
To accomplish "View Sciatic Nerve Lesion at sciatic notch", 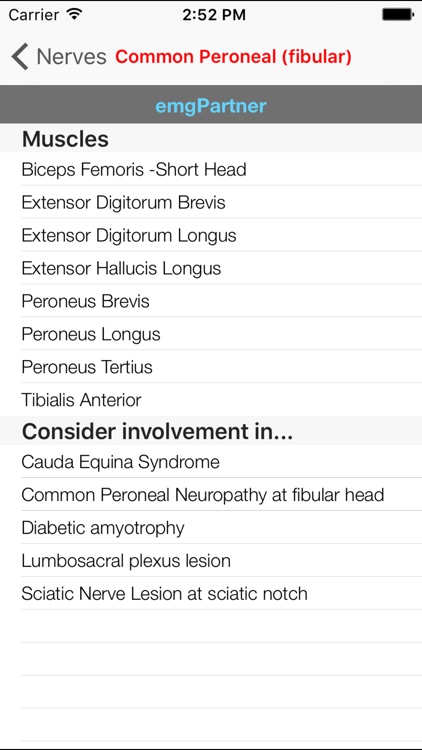I will click(211, 594).
